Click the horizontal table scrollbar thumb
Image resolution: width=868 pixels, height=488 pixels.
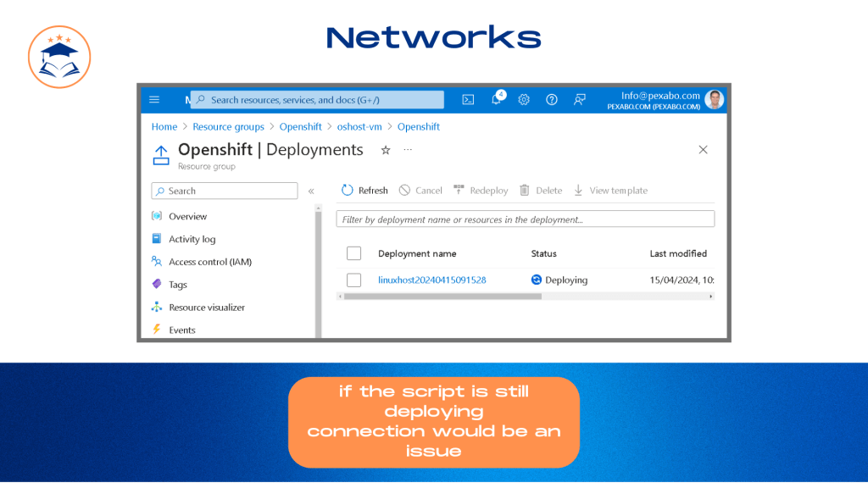click(x=442, y=297)
